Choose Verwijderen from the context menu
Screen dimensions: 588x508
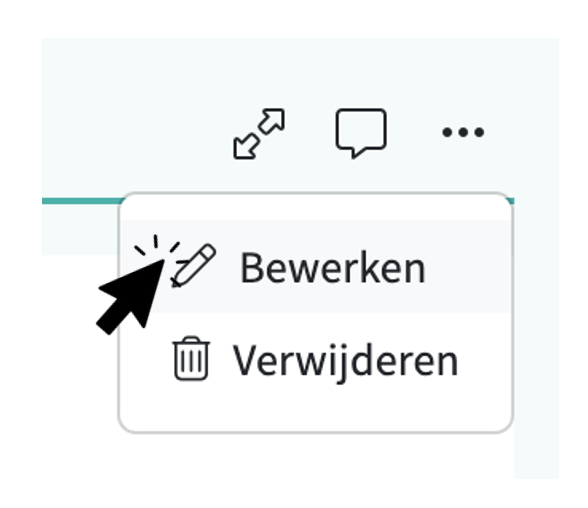(315, 360)
